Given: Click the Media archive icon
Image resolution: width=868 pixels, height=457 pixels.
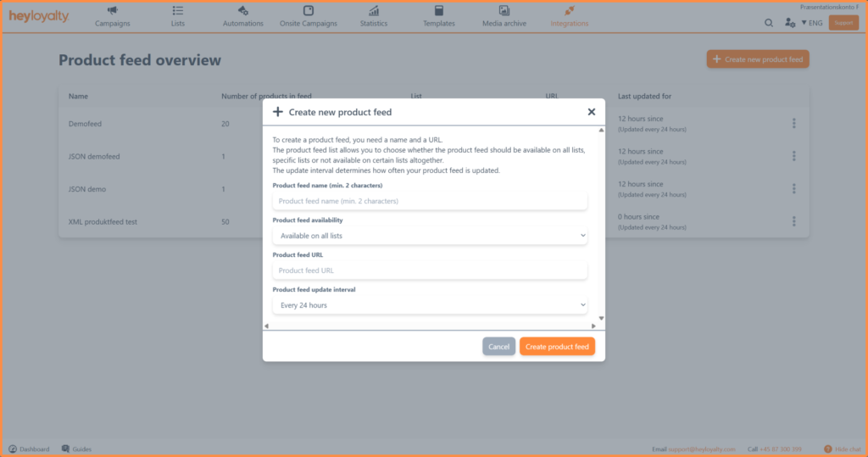Looking at the screenshot, I should [x=504, y=11].
